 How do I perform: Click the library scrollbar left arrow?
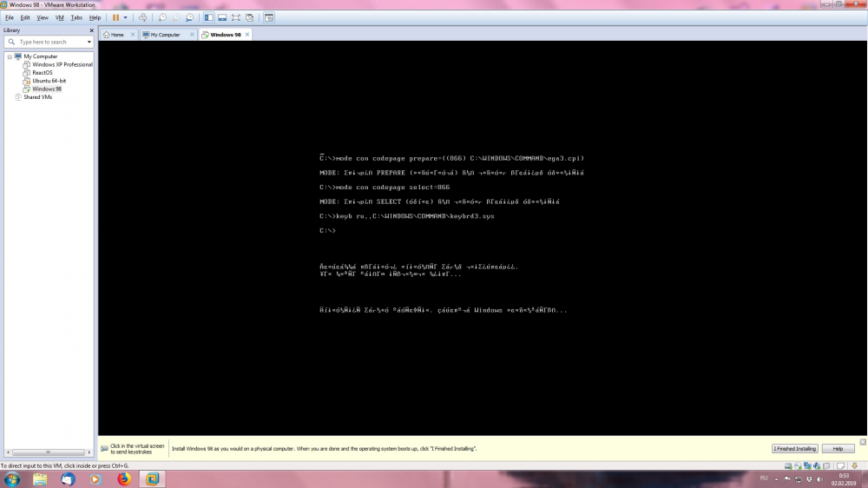point(8,452)
